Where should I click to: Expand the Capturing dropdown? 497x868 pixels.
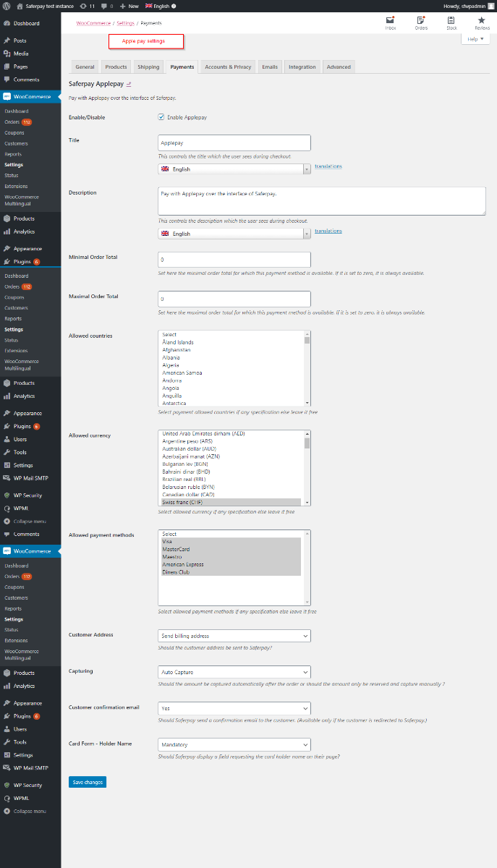[x=234, y=672]
